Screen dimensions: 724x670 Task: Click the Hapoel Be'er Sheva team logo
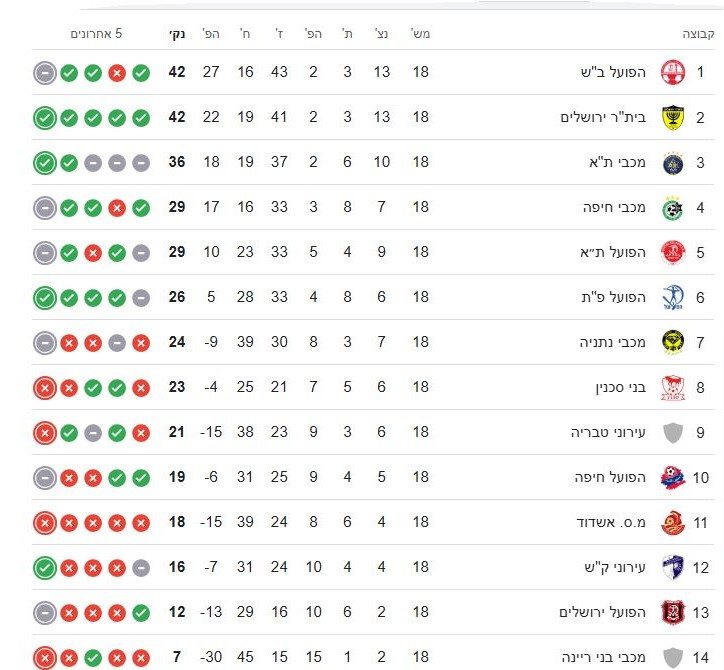[x=673, y=73]
